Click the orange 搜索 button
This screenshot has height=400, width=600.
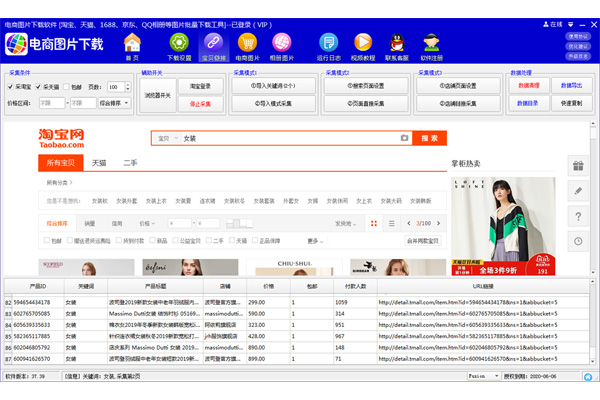[428, 138]
